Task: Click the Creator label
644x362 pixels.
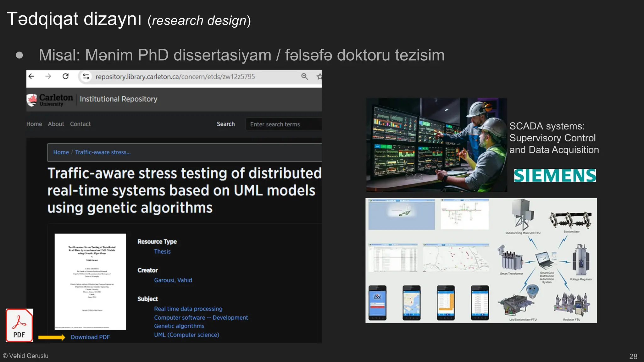Action: click(147, 270)
